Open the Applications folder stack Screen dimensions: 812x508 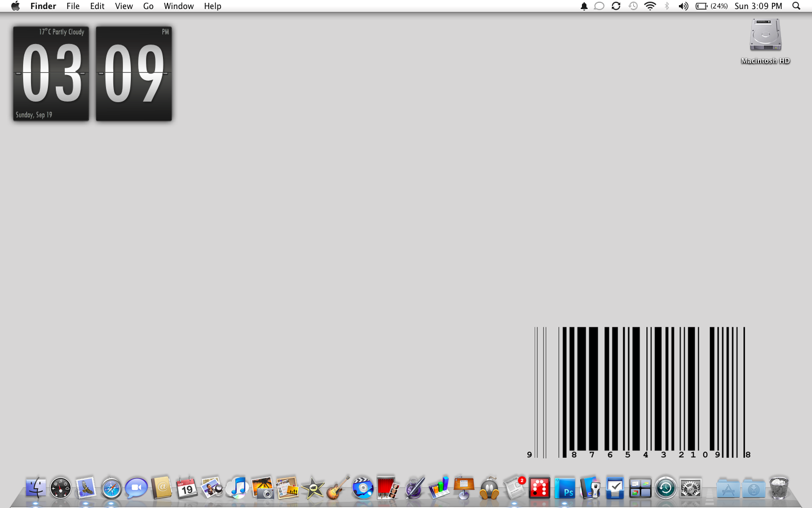tap(728, 488)
